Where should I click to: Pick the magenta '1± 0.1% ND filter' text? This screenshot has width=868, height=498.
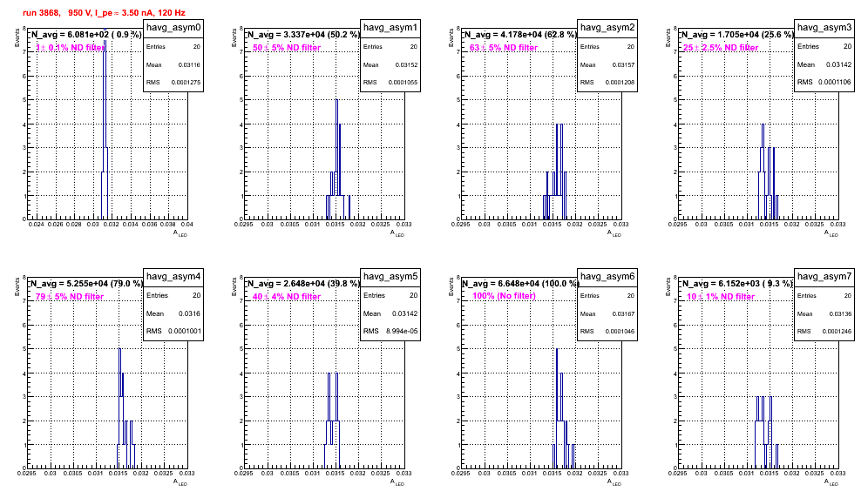[x=71, y=48]
